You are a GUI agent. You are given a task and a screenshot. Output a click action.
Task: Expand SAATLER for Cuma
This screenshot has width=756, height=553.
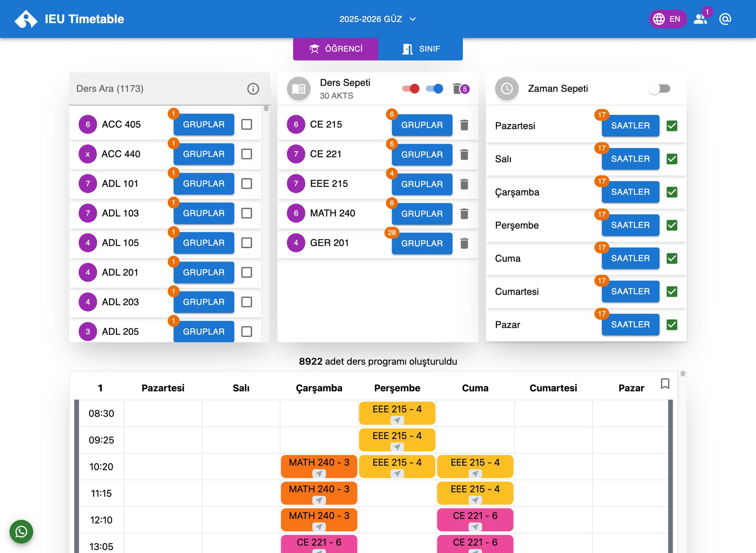(630, 258)
